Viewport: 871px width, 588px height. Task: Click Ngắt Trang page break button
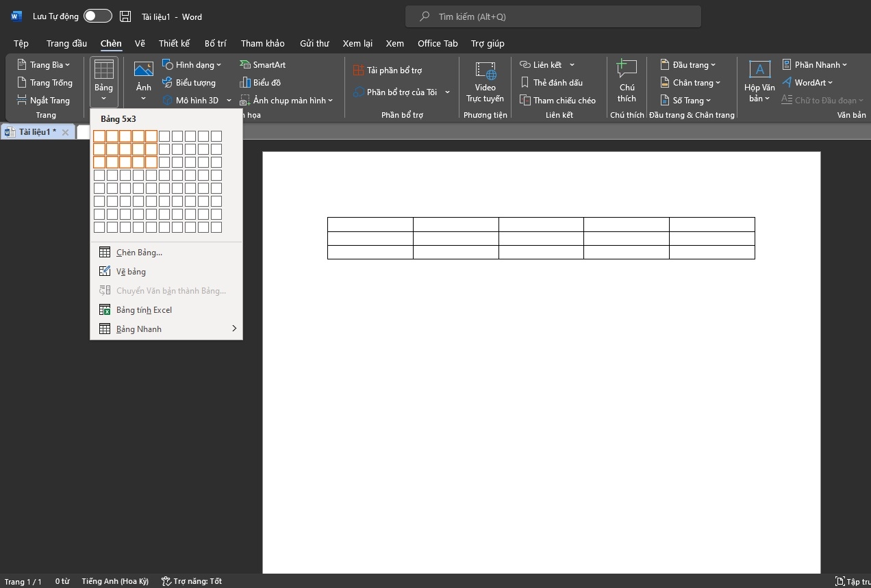44,101
